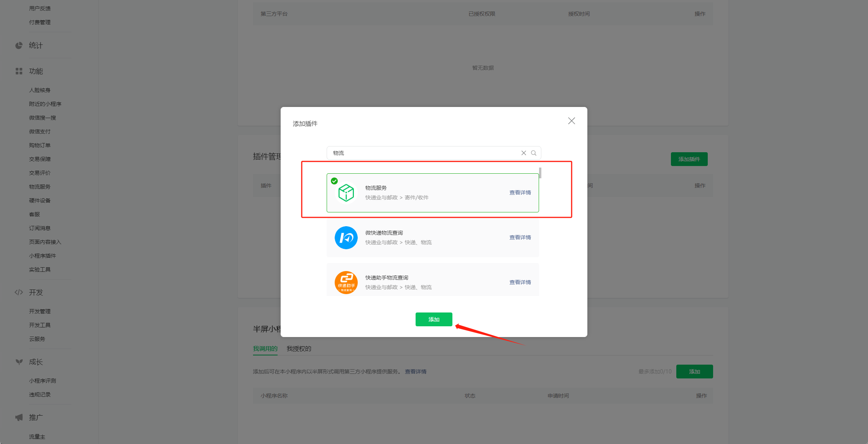Clear the 物流 search text with X icon
The width and height of the screenshot is (868, 444).
pyautogui.click(x=523, y=153)
